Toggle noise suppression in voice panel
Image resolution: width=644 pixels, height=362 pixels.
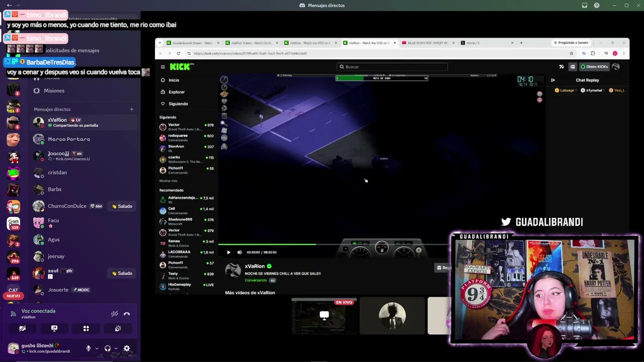[x=115, y=314]
